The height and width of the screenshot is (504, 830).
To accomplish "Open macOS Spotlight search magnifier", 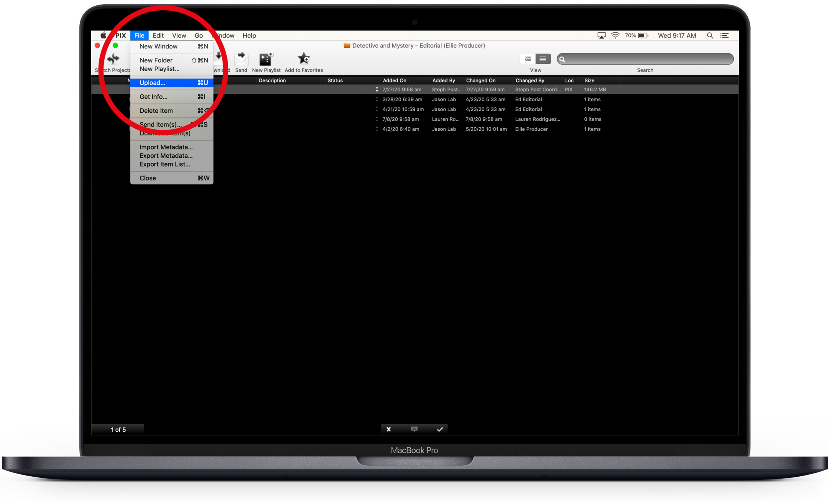I will [710, 35].
